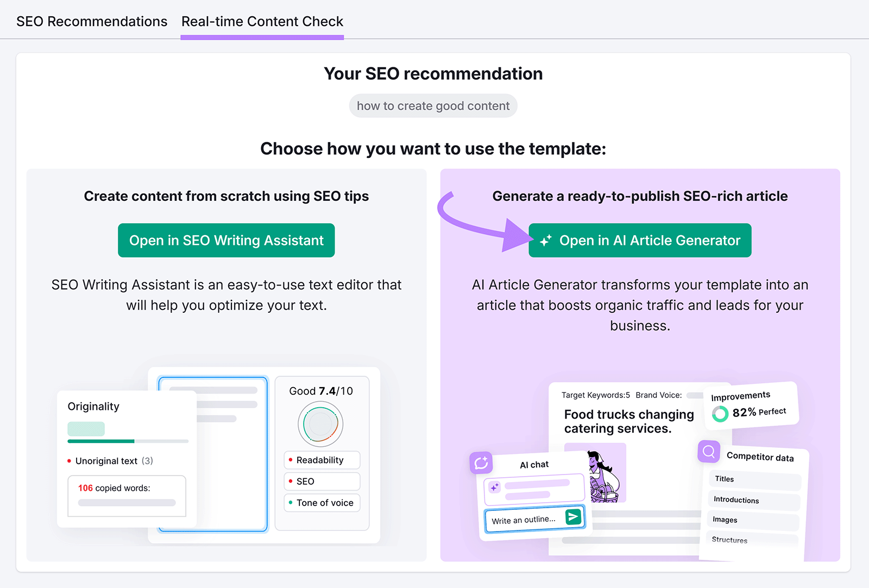Click the Write an outline input field
The image size is (869, 588).
(523, 519)
